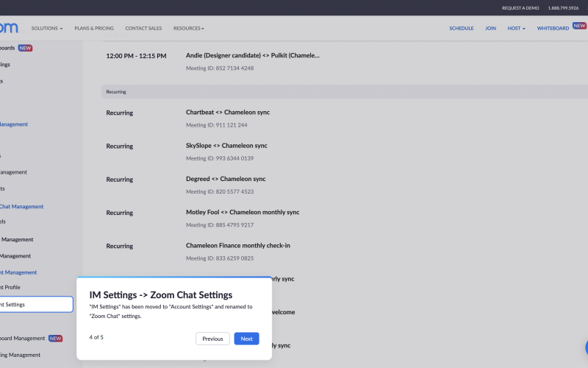Image resolution: width=588 pixels, height=368 pixels.
Task: Click REQUEST A DEMO link
Action: pyautogui.click(x=520, y=7)
